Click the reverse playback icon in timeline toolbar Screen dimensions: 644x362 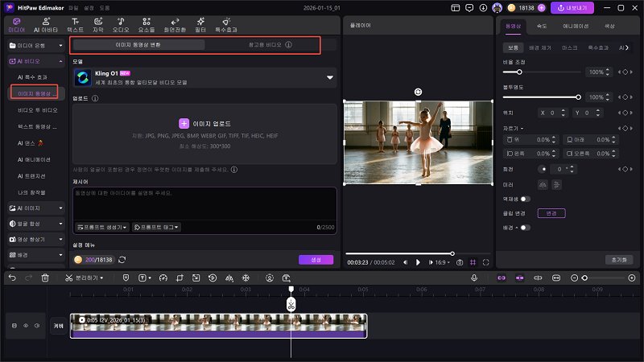point(213,278)
